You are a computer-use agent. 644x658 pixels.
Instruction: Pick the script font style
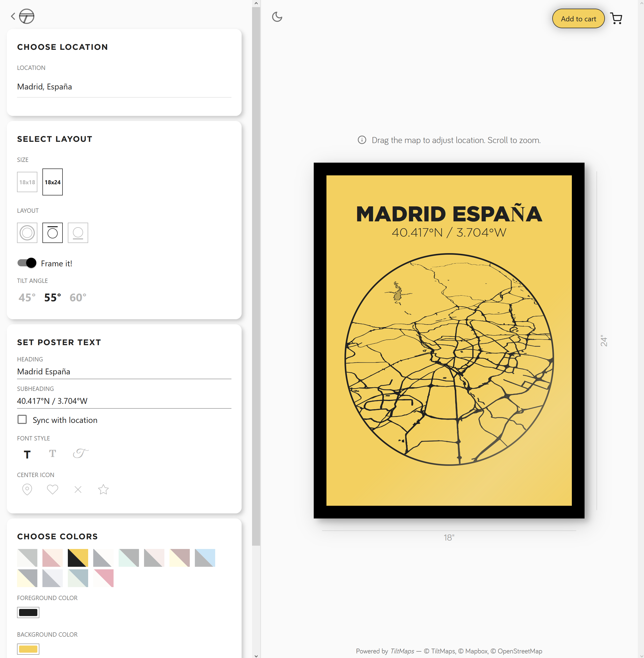[81, 453]
